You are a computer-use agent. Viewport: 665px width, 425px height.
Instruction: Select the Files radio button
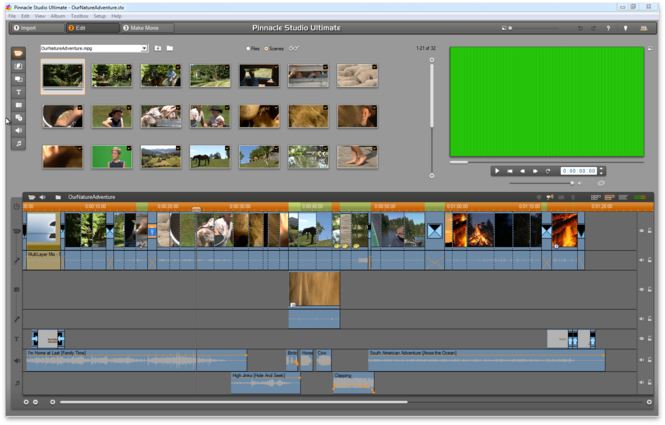(248, 48)
